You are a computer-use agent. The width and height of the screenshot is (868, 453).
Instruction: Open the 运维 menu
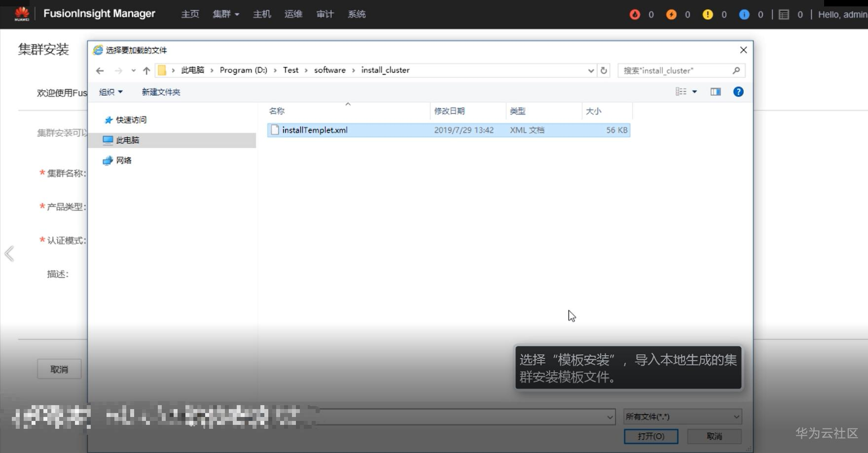point(293,14)
